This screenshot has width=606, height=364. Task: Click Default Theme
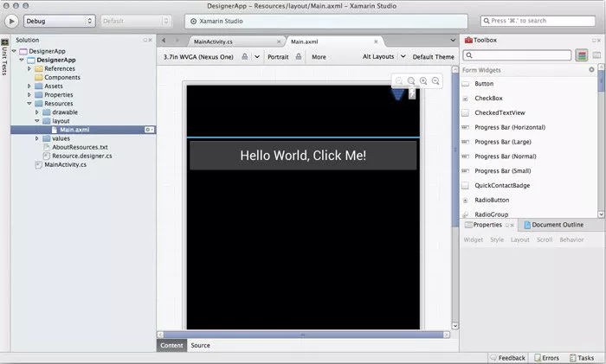click(x=433, y=57)
